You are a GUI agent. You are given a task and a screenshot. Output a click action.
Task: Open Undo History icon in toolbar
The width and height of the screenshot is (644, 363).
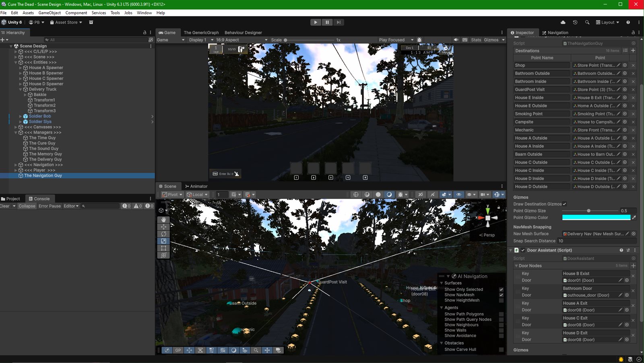pyautogui.click(x=575, y=23)
